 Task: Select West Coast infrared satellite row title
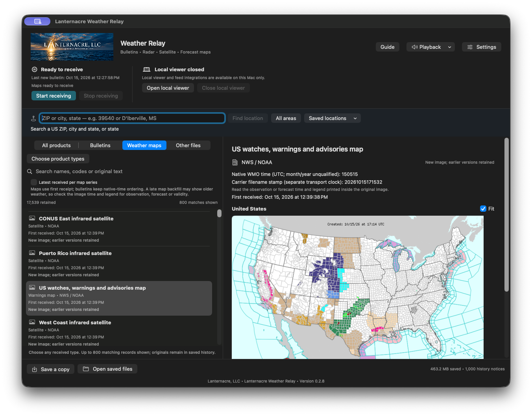pyautogui.click(x=75, y=322)
